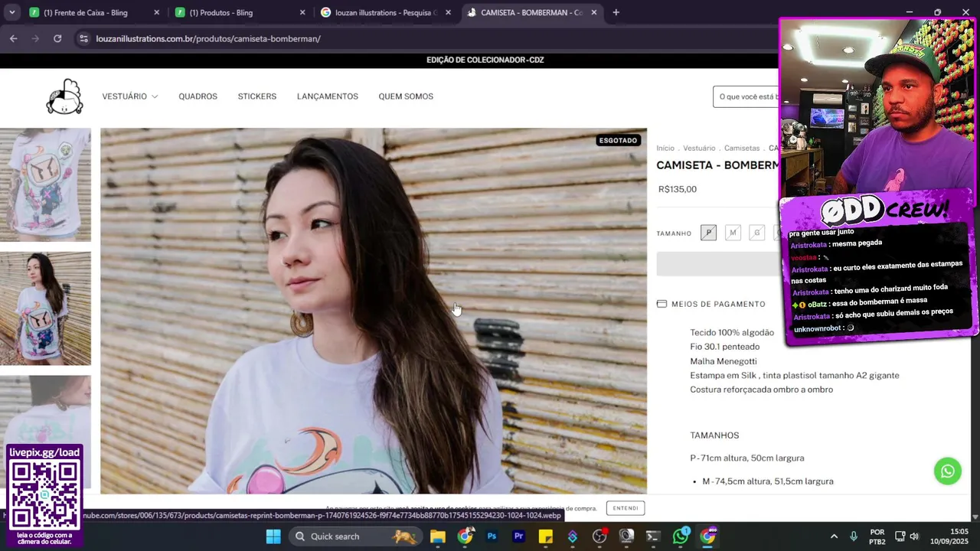The height and width of the screenshot is (551, 980).
Task: Open the volume control in the system tray
Action: pyautogui.click(x=914, y=536)
